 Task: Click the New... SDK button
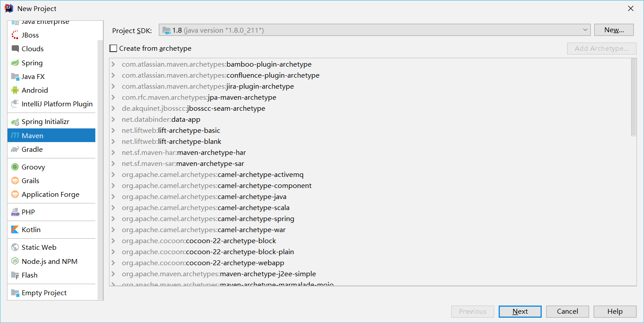tap(614, 30)
